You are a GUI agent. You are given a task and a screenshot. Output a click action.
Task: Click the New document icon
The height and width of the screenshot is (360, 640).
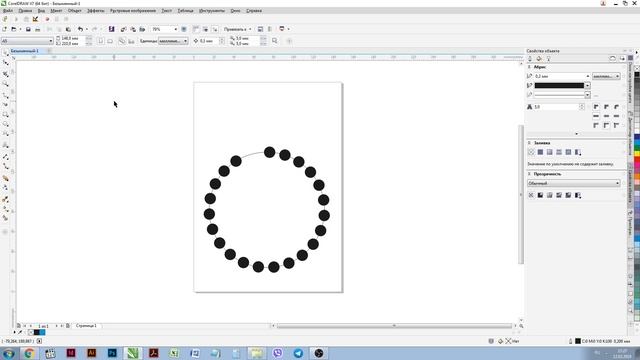(4, 29)
